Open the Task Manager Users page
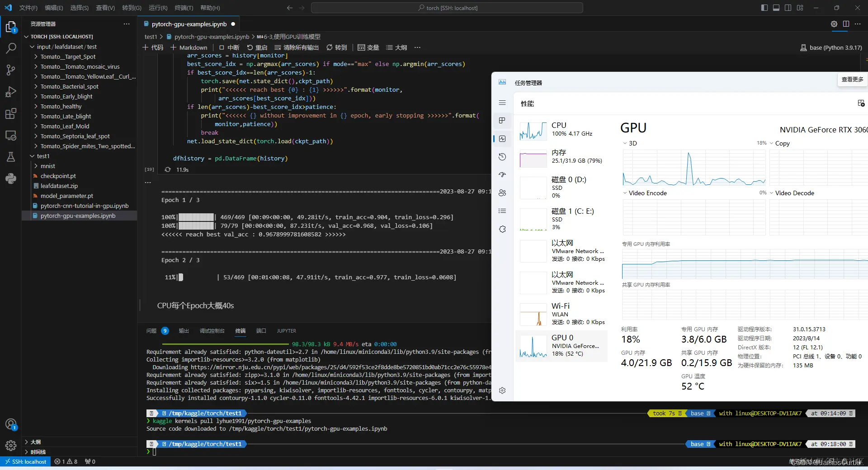 502,193
